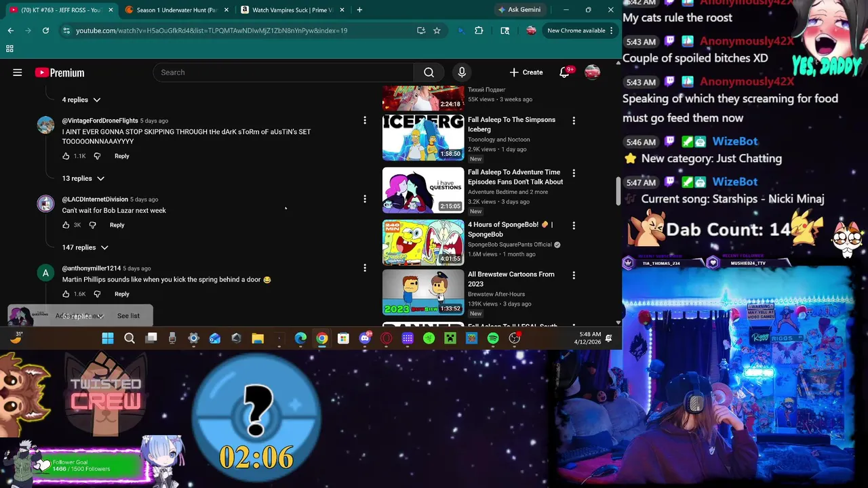Bookmark this page with the star icon
Image resolution: width=868 pixels, height=488 pixels.
(437, 30)
